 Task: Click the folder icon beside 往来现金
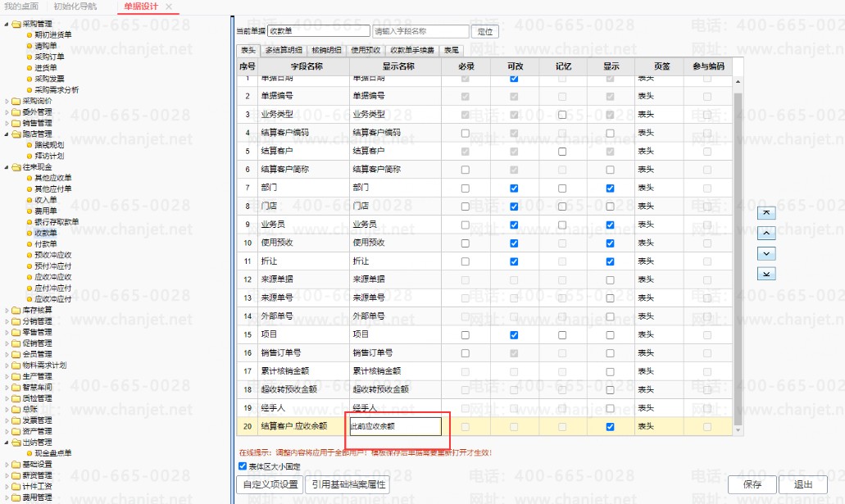click(x=16, y=167)
